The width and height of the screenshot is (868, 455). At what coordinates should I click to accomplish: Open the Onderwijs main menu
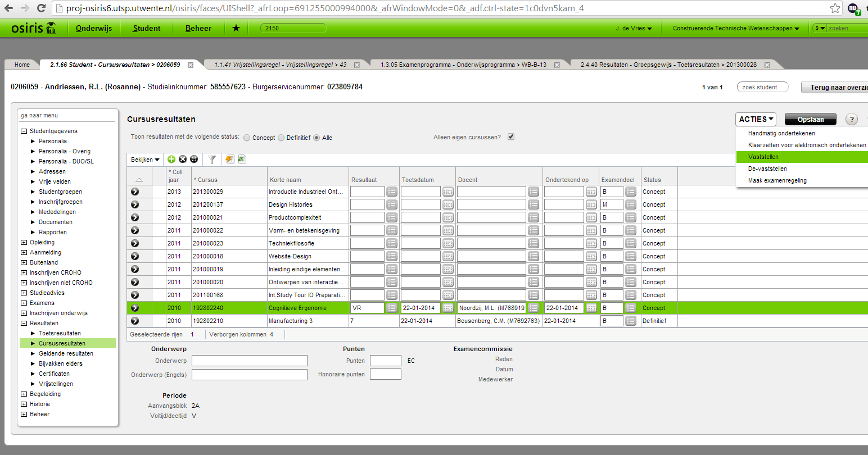[94, 28]
